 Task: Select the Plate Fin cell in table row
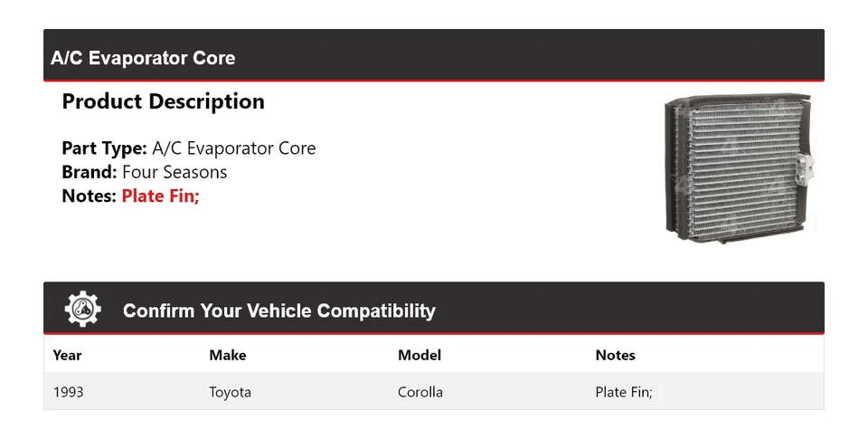click(624, 392)
